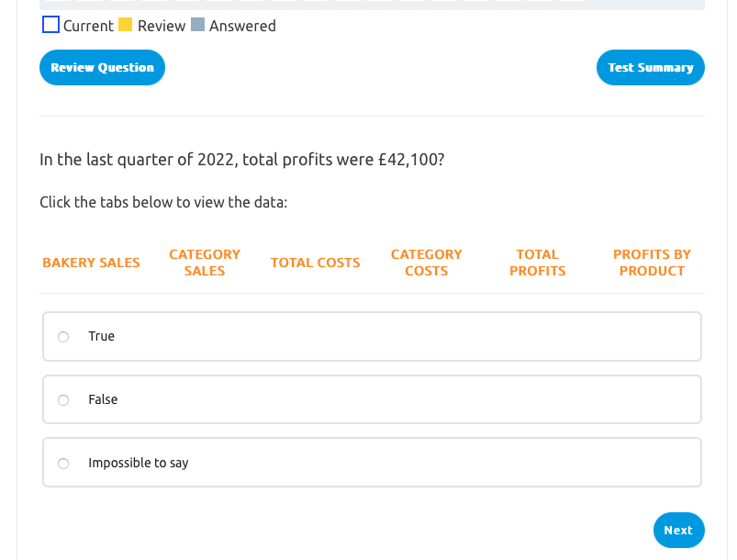Click the word Review in the legend

(162, 26)
